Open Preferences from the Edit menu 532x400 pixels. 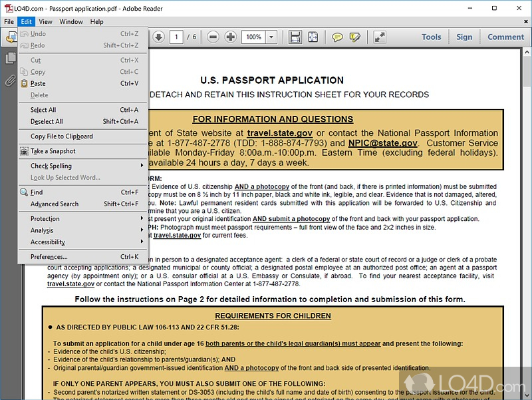point(83,257)
